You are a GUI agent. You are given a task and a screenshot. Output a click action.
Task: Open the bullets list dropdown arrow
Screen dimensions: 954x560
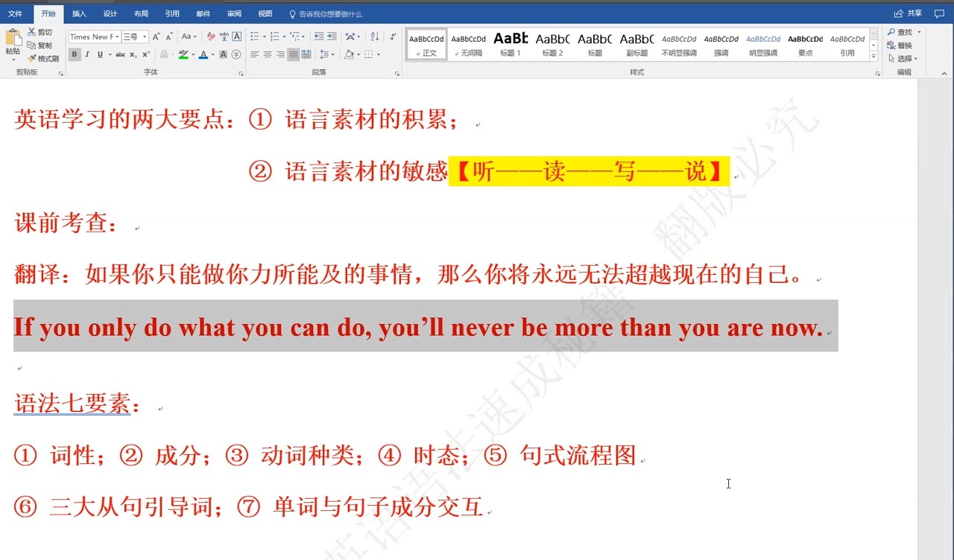coord(264,36)
